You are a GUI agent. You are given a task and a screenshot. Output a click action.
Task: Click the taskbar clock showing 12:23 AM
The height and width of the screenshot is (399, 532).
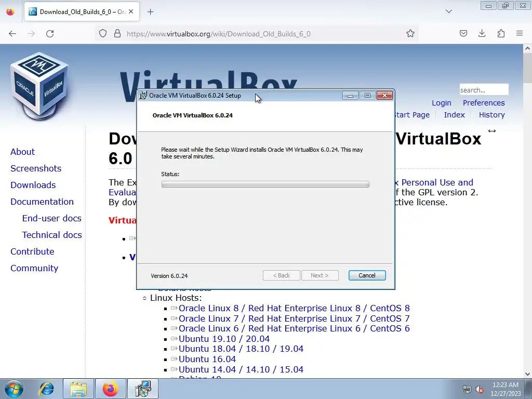click(x=506, y=389)
